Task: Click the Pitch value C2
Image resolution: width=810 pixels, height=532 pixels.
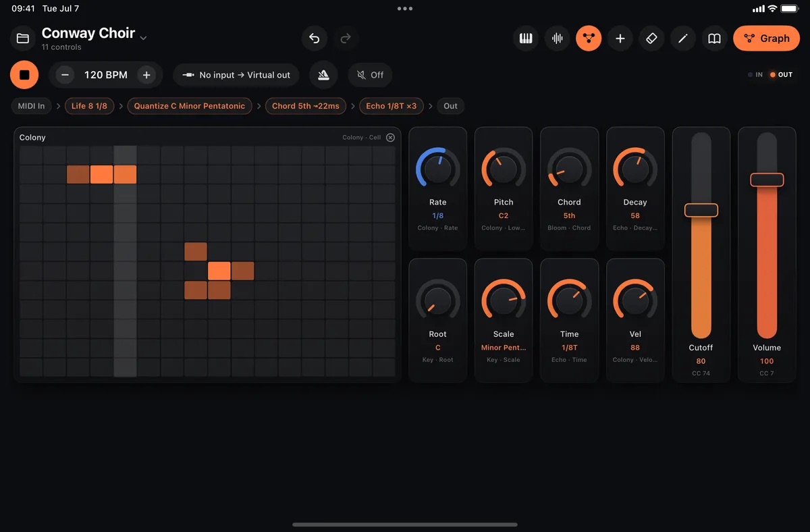Action: (x=504, y=216)
